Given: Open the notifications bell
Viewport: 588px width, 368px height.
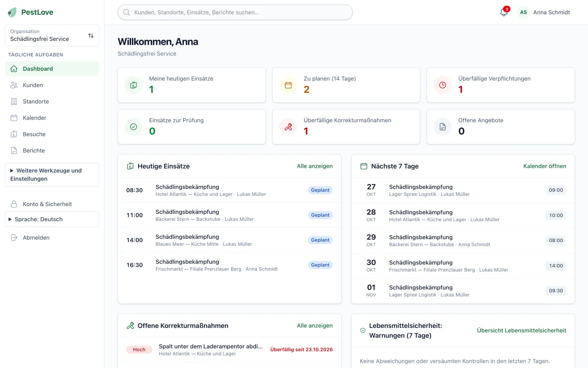Looking at the screenshot, I should (504, 12).
